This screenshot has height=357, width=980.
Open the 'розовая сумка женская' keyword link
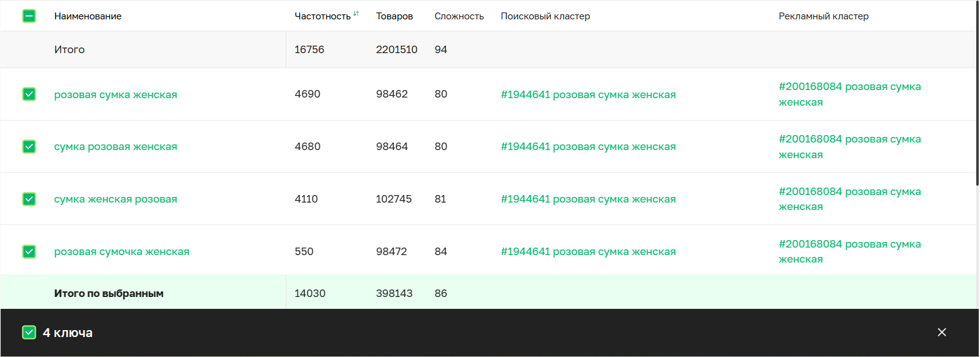116,94
